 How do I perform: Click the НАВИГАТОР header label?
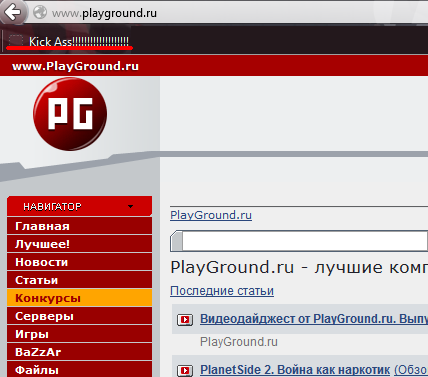coord(52,207)
